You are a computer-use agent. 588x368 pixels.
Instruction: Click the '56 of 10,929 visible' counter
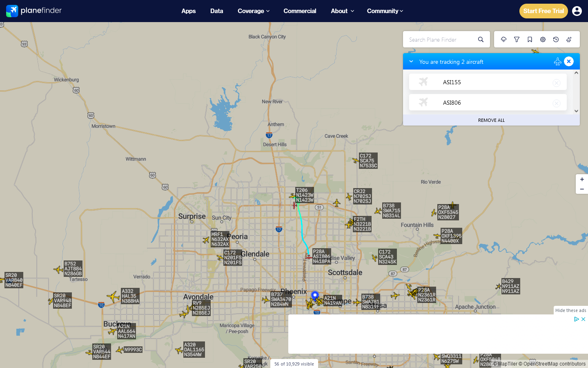click(294, 364)
